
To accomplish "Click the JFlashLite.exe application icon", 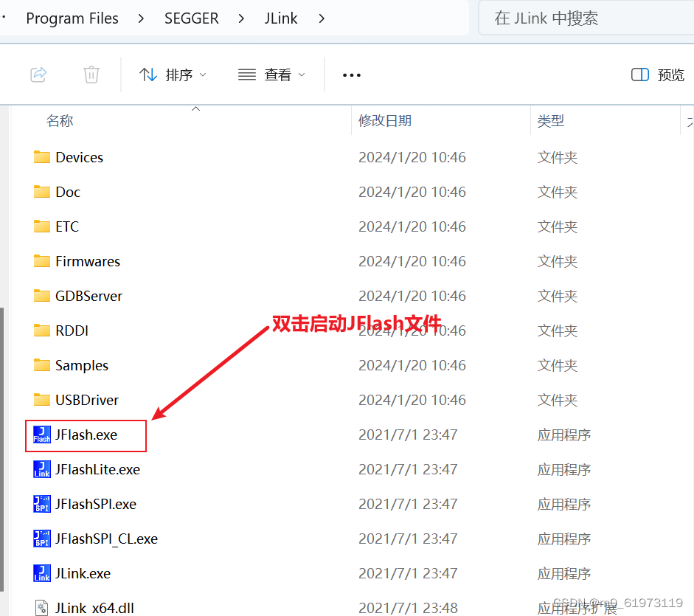I will tap(41, 469).
